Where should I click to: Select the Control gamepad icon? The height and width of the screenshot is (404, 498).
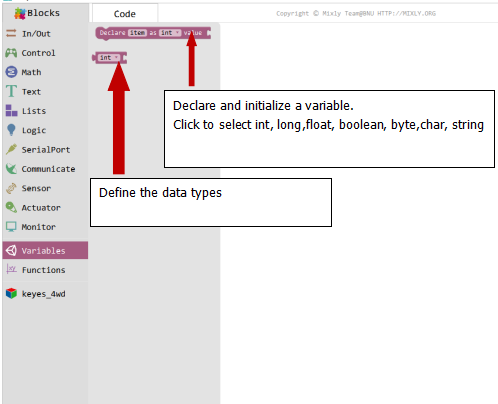pos(11,53)
